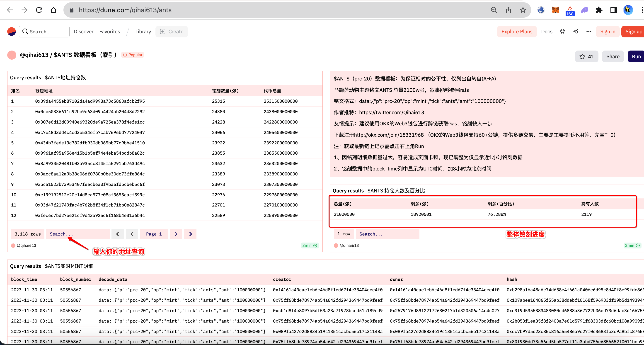Click the Share button for dashboard link
The image size is (644, 345).
click(x=612, y=56)
